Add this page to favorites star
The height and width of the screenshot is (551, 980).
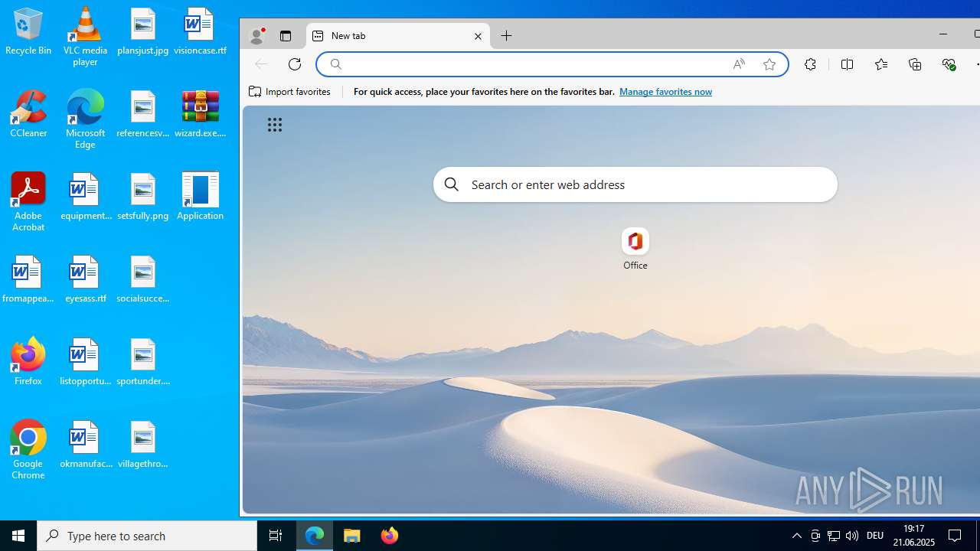[769, 64]
